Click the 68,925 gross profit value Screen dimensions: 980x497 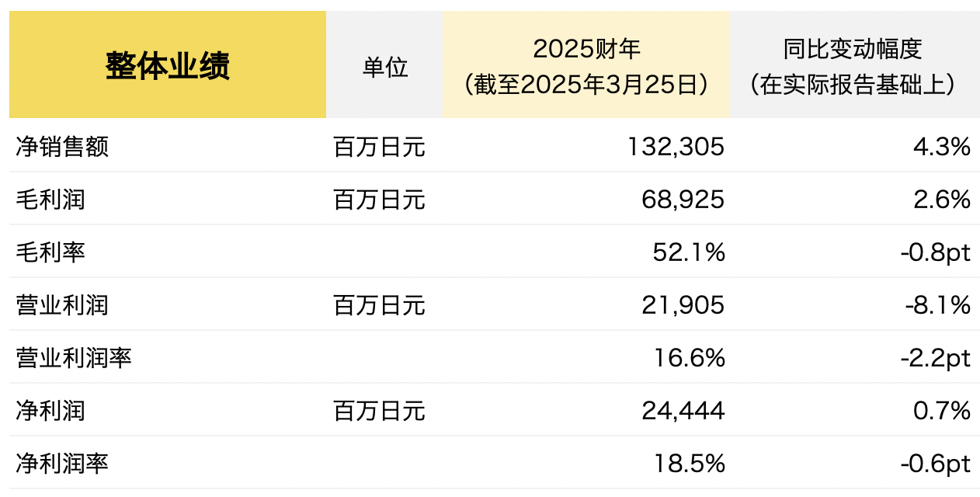click(x=683, y=200)
